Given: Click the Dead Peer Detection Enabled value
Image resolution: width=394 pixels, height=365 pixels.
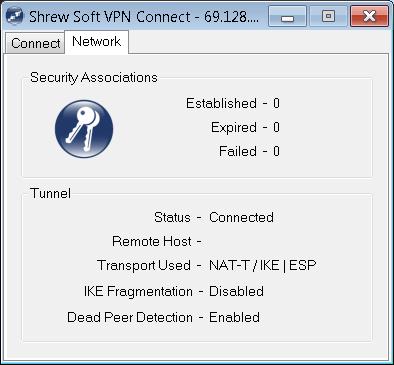Looking at the screenshot, I should click(234, 317).
